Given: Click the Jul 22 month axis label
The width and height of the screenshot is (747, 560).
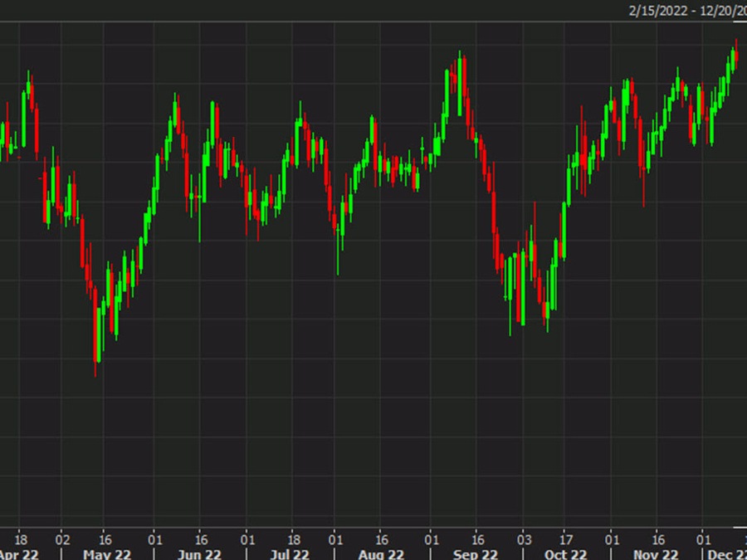Looking at the screenshot, I should click(291, 553).
